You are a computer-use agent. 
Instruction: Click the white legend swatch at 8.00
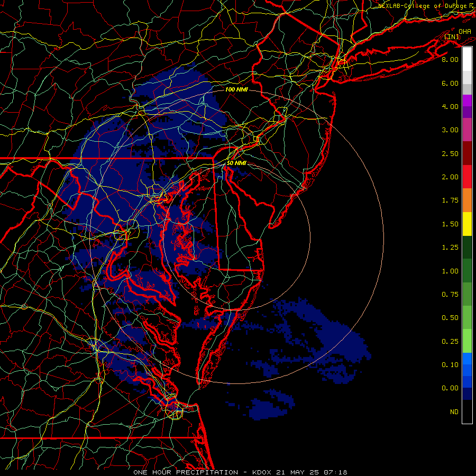tap(467, 59)
